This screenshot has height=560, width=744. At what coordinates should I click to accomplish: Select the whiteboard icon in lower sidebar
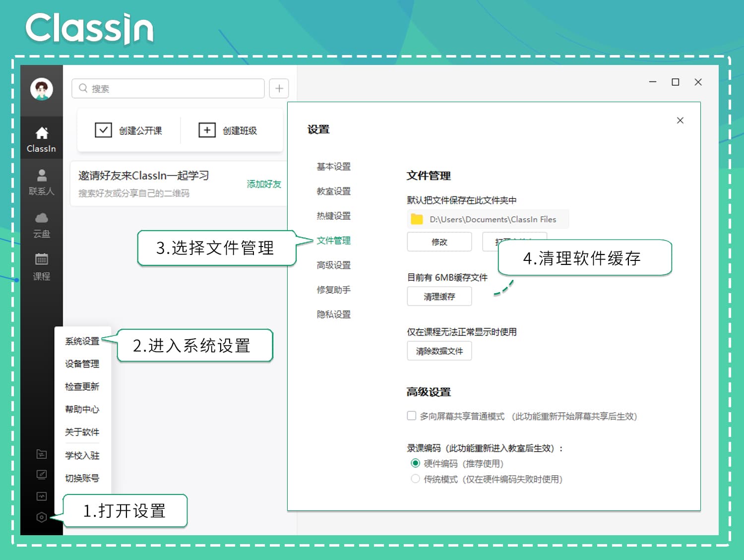coord(42,475)
